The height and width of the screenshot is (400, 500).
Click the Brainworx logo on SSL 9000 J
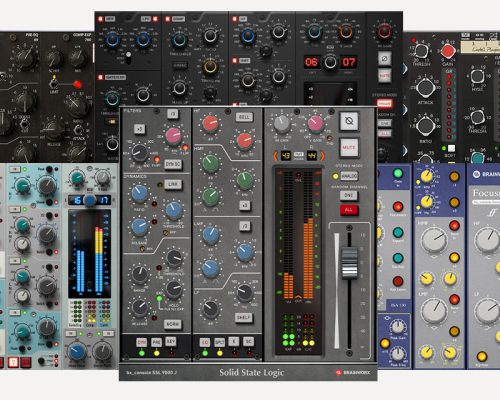[353, 373]
